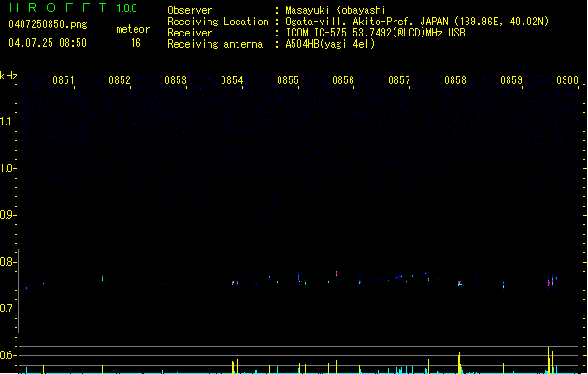588x374 pixels.
Task: Click the HROFFT 1.0.0 title text
Action: [x=73, y=7]
